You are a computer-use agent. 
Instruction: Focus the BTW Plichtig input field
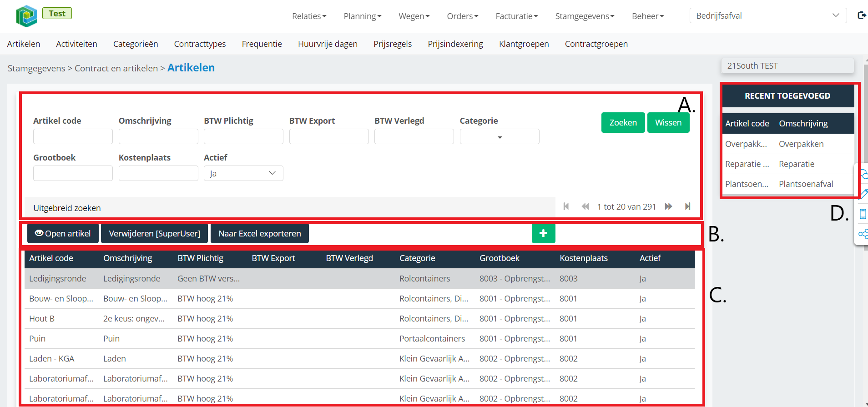[x=243, y=136]
